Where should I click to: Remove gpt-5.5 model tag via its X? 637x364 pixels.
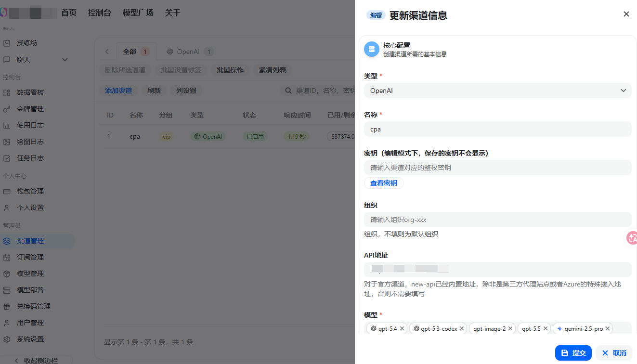click(546, 328)
